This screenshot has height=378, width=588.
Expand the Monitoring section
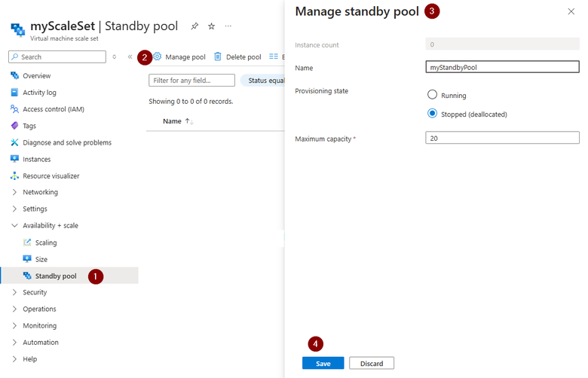point(14,325)
